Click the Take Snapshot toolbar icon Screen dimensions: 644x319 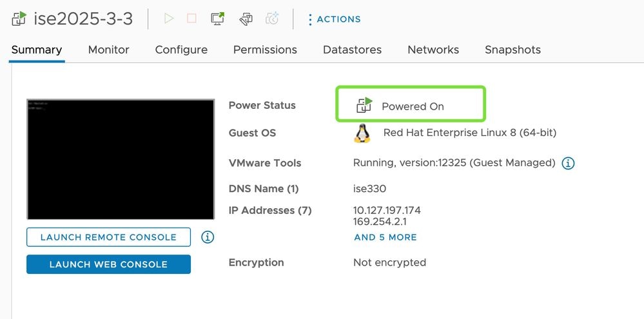272,19
